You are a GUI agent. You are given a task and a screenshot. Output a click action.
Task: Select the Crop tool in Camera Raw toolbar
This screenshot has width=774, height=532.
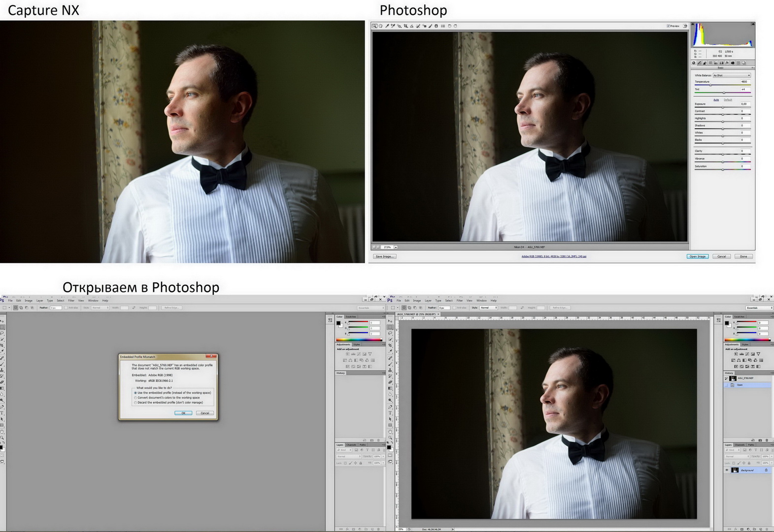coord(405,26)
